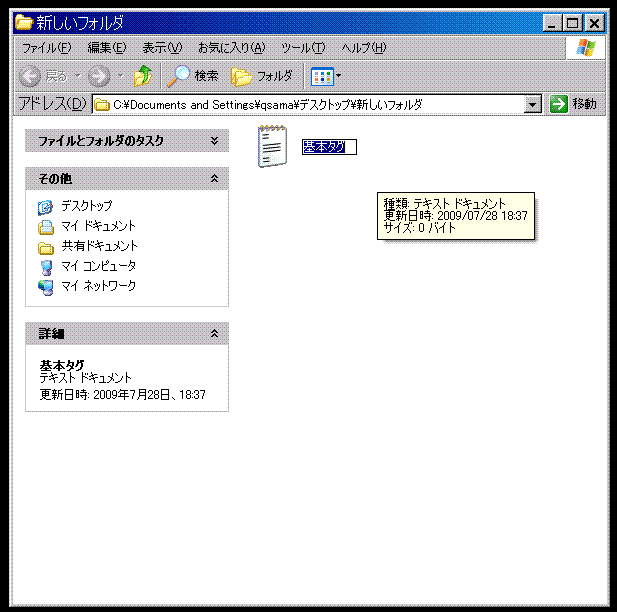
Task: Click the 基本タグ rename text box
Action: (329, 147)
